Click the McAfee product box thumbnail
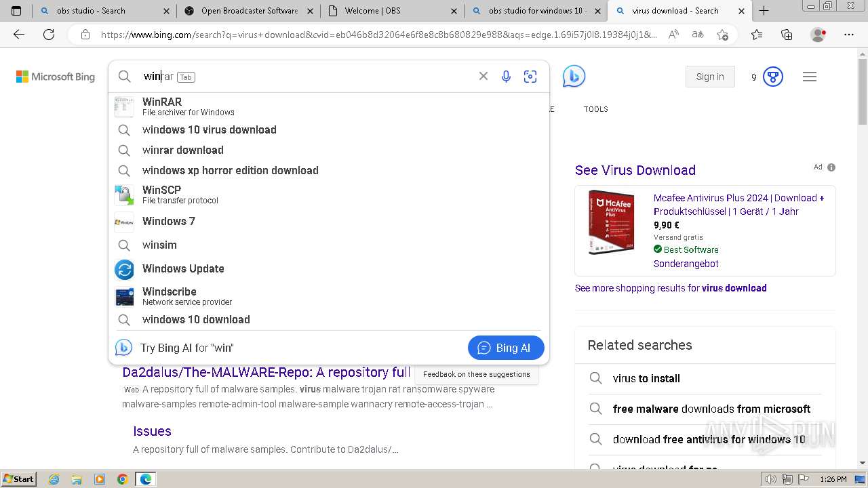 (x=611, y=222)
